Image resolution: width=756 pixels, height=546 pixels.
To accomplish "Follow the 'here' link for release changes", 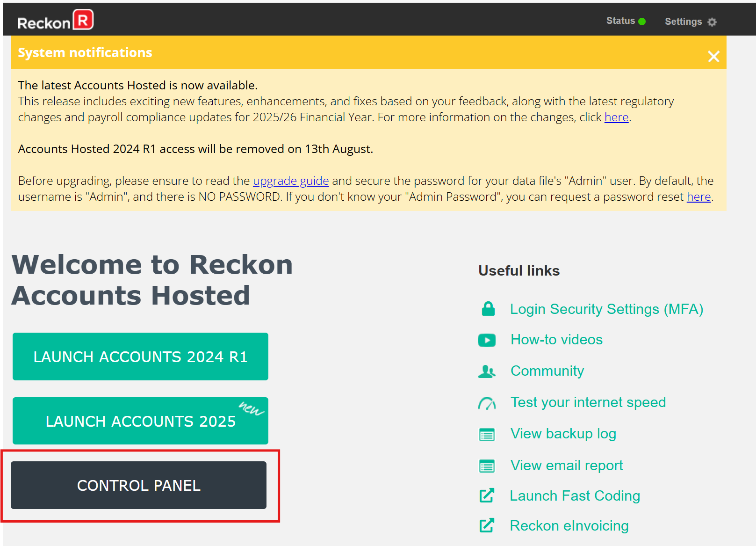I will 616,117.
